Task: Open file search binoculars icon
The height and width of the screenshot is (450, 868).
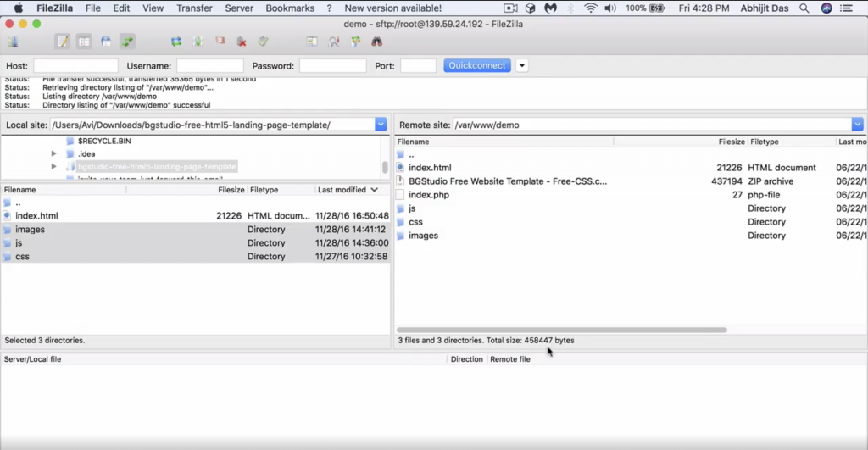Action: pyautogui.click(x=377, y=42)
